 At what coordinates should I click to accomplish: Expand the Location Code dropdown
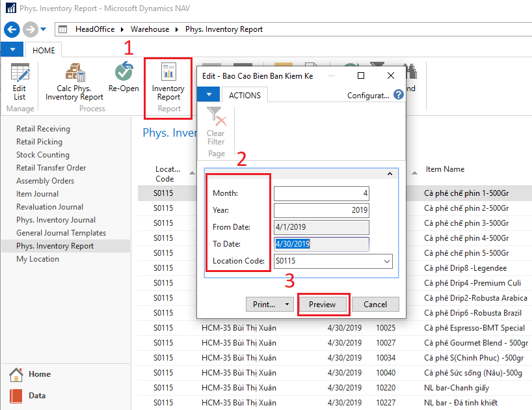click(x=387, y=262)
